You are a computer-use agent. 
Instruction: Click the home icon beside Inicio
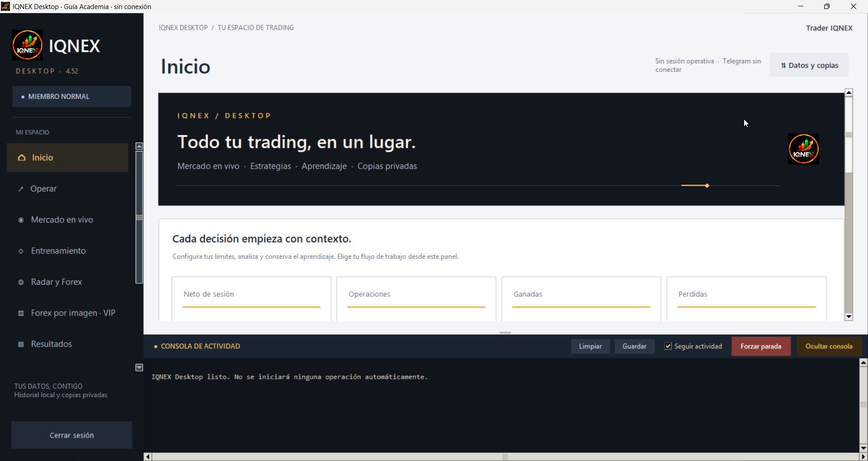(21, 158)
